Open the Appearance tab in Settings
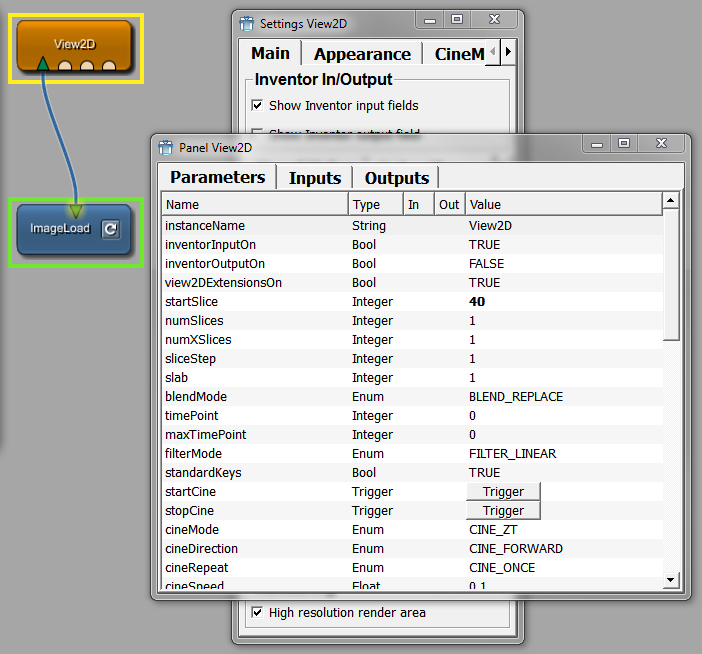The image size is (702, 654). pos(362,54)
